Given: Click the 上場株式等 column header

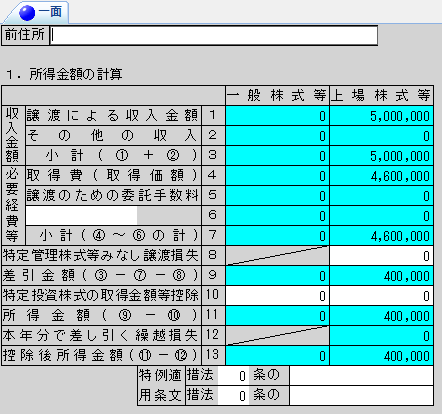Looking at the screenshot, I should (381, 96).
